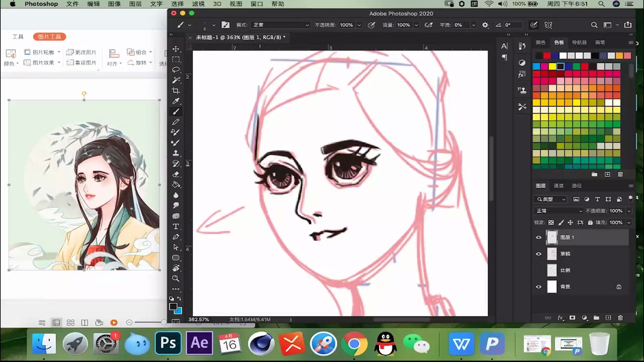The image size is (644, 362).
Task: Show the 比例 layer
Action: click(x=539, y=270)
